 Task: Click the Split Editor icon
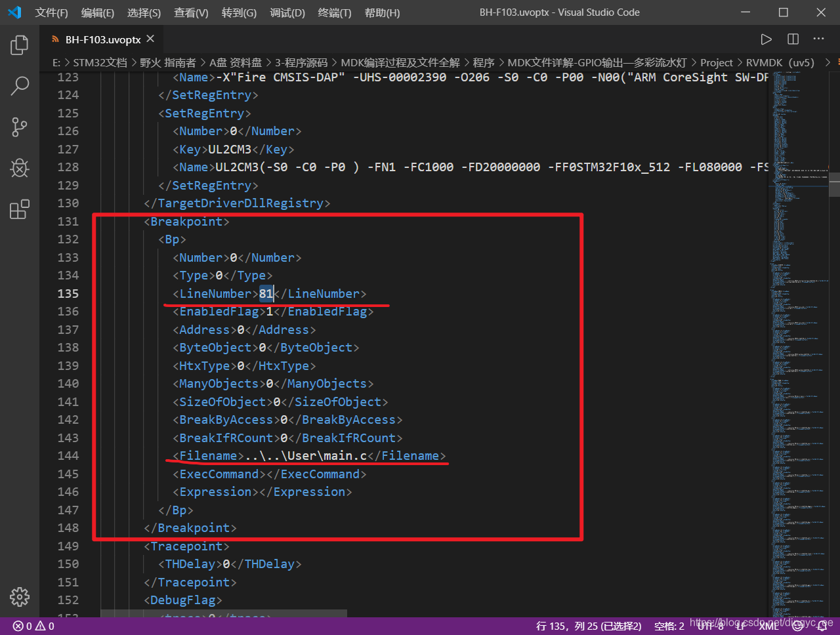click(x=793, y=39)
